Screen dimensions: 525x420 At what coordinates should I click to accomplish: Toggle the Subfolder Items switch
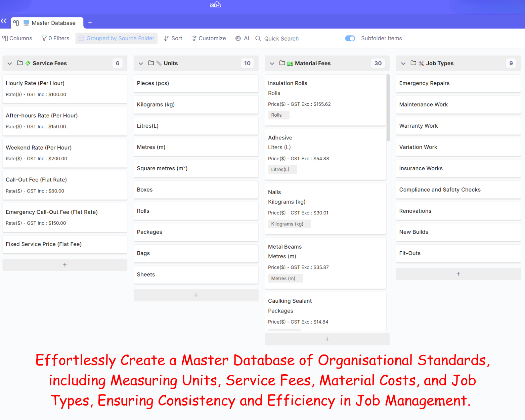click(350, 38)
